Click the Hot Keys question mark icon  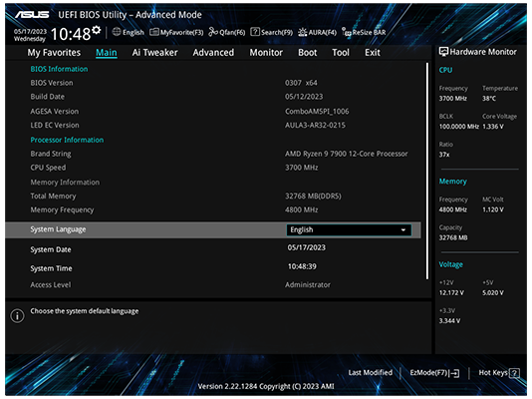pyautogui.click(x=514, y=373)
